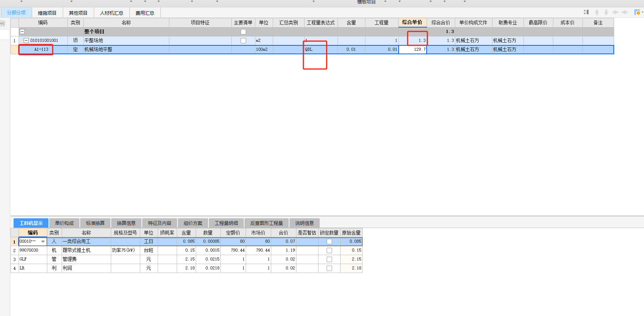
Task: Click the 成本价 column header
Action: [568, 23]
